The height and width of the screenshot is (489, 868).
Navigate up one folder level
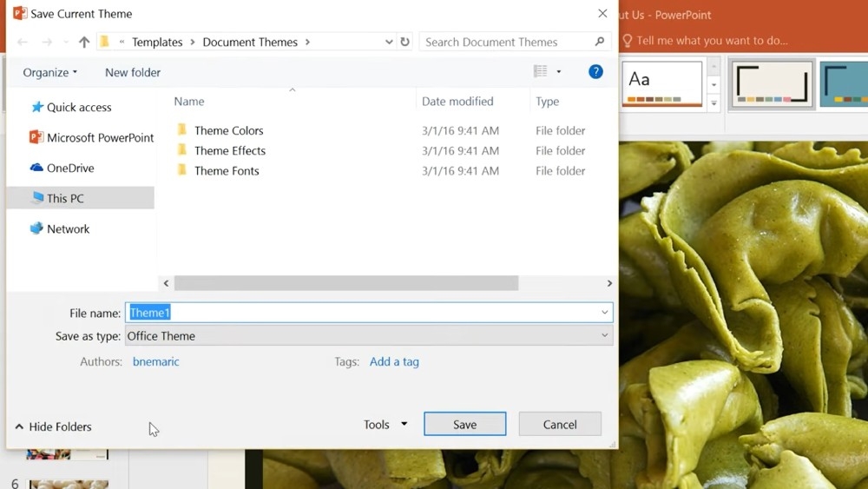click(x=84, y=42)
